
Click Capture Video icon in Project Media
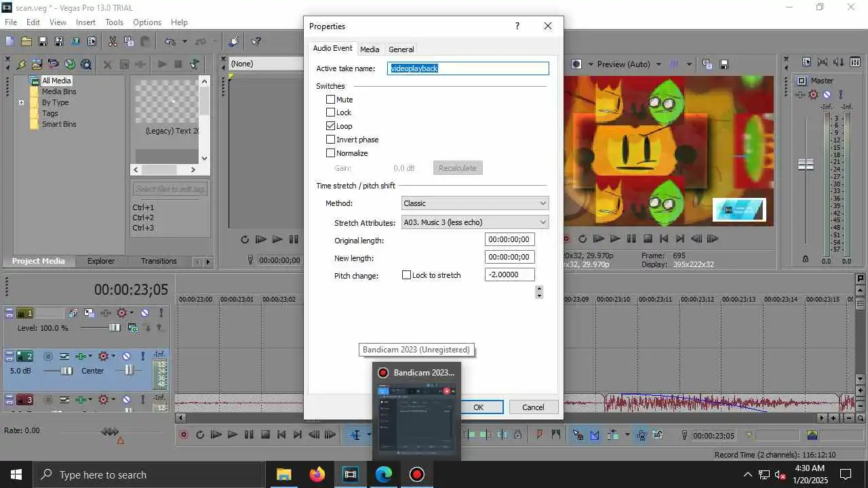[x=54, y=64]
